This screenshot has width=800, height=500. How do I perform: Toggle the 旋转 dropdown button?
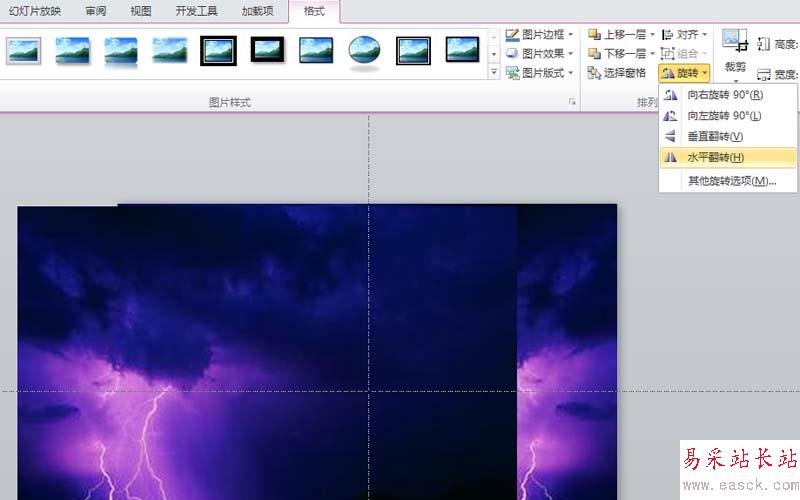[684, 73]
